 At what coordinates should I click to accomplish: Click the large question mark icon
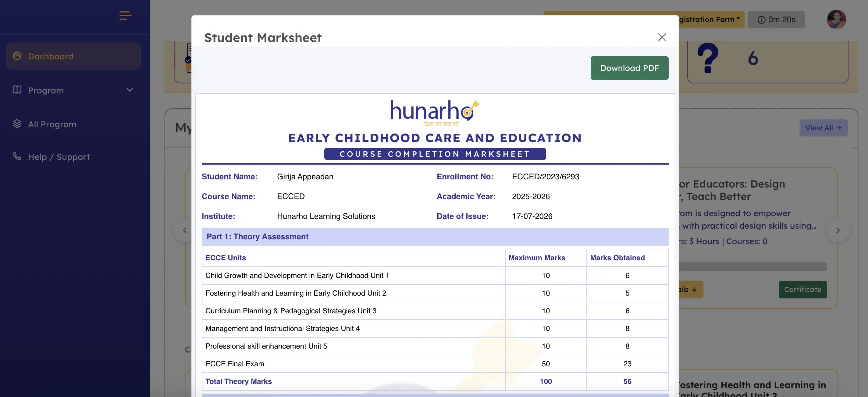(x=708, y=58)
